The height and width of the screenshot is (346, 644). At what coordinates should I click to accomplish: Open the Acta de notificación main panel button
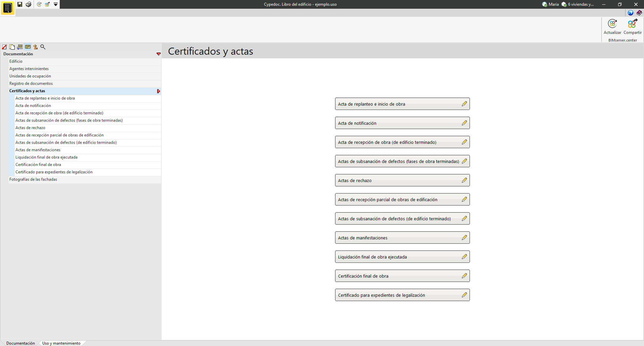402,123
